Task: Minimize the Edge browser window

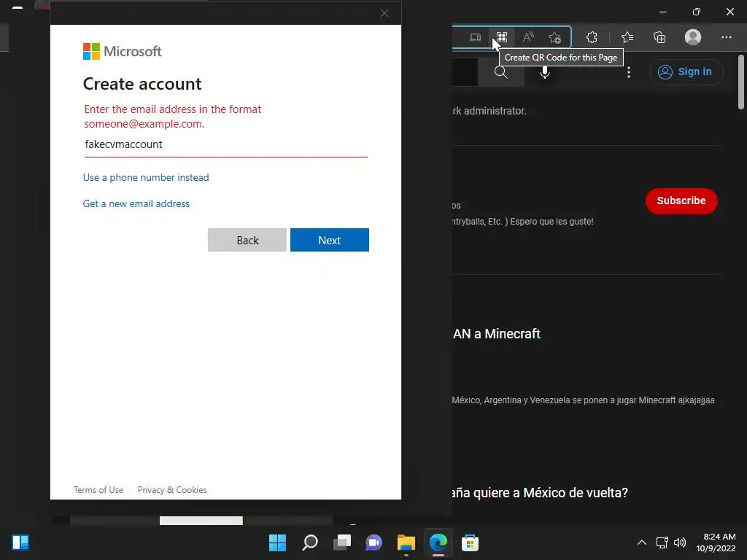Action: (x=662, y=12)
